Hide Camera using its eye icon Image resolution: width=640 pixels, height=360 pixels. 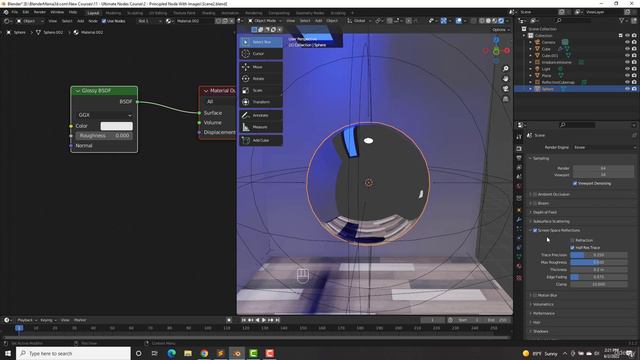(627, 42)
